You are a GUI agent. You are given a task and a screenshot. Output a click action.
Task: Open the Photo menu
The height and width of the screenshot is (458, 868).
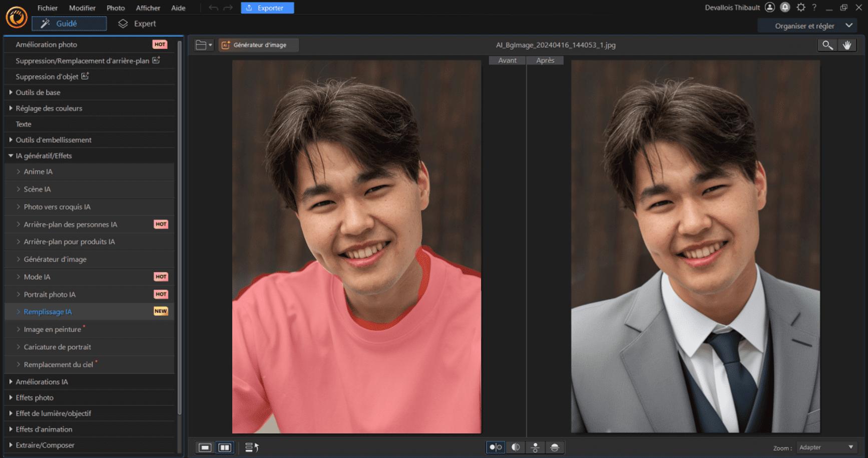coord(115,8)
